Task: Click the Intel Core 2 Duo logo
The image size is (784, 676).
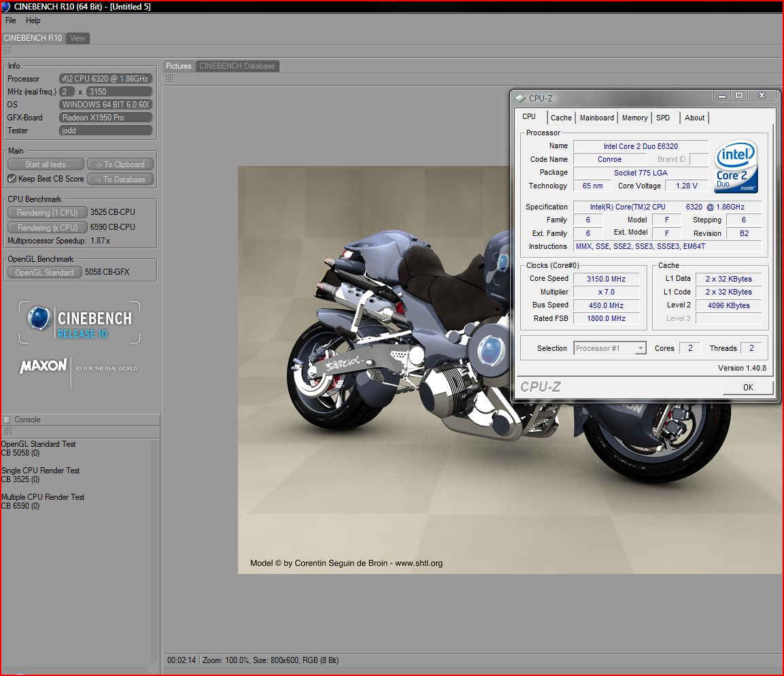Action: click(x=736, y=167)
